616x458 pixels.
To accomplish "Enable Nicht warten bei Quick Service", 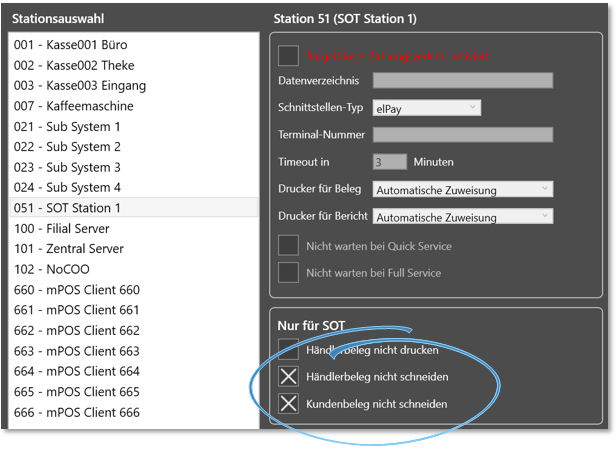I will [x=288, y=245].
